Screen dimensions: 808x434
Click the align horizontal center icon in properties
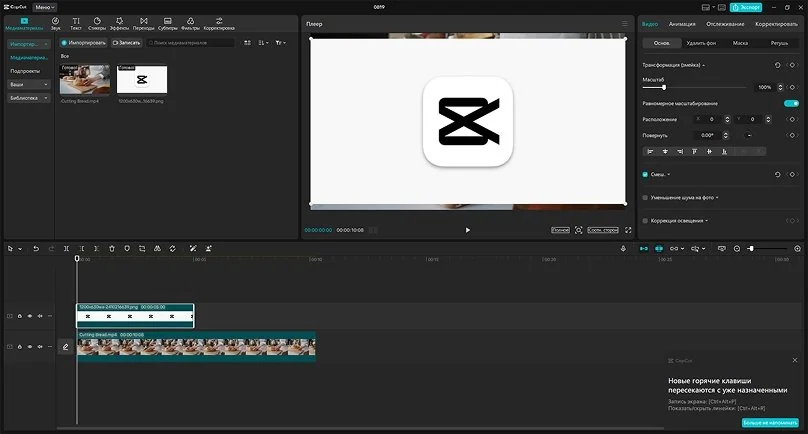tap(665, 152)
